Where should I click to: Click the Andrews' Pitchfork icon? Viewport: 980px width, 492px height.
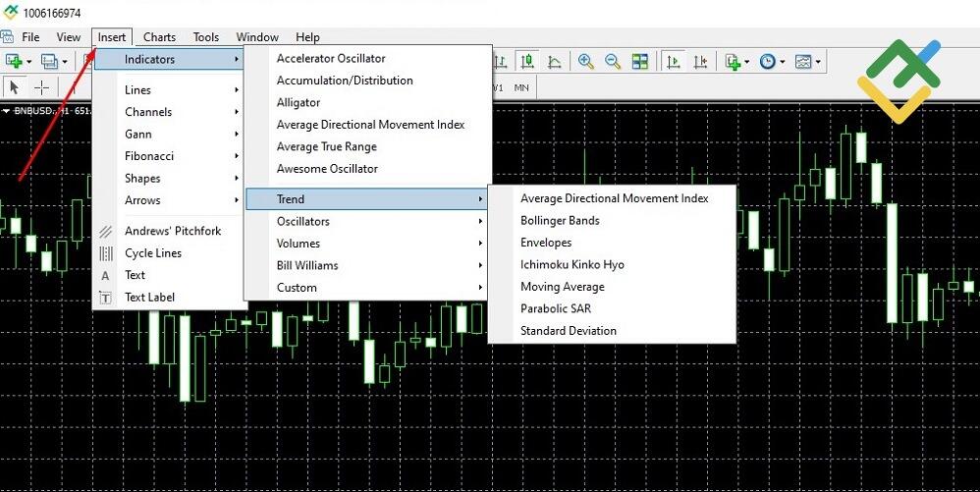[x=106, y=232]
